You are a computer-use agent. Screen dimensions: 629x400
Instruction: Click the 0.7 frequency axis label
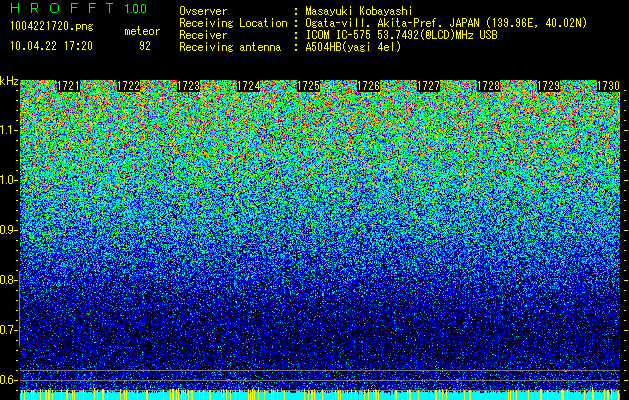tap(8, 330)
